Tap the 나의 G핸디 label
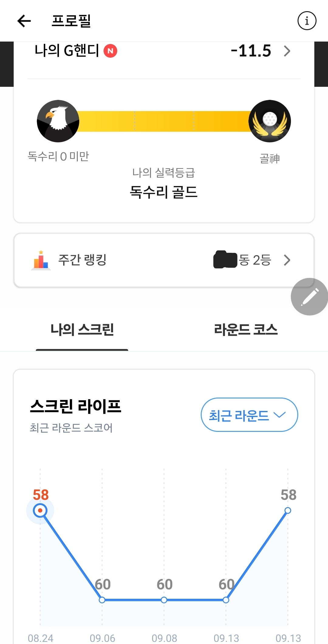The width and height of the screenshot is (328, 644). point(67,51)
